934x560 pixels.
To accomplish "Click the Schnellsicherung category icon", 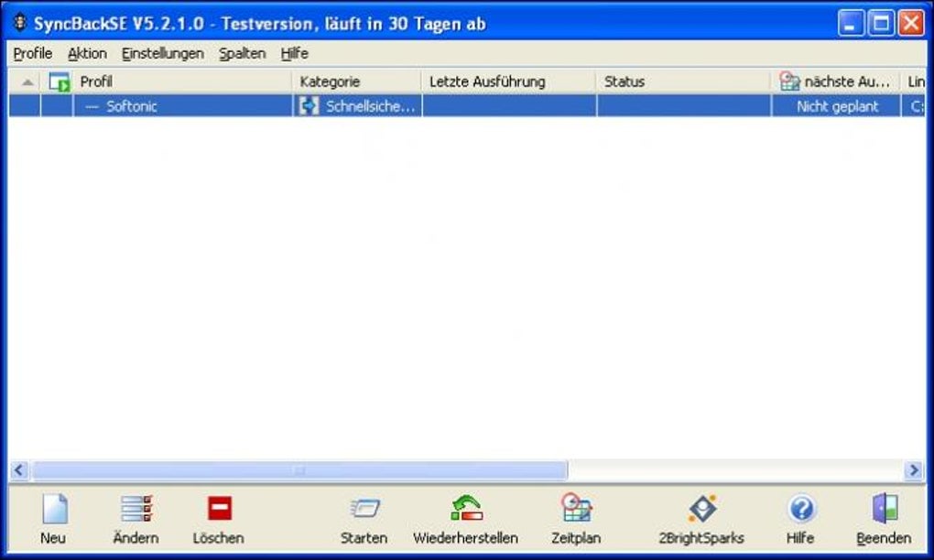I will pos(309,106).
